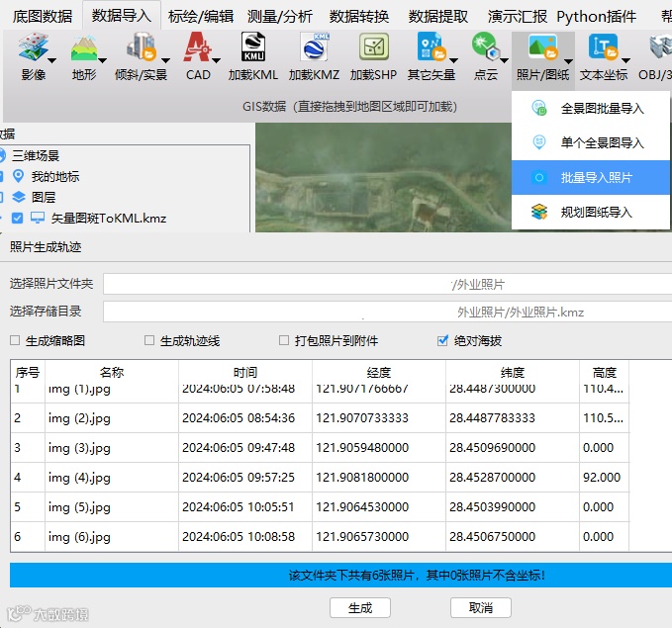This screenshot has height=628, width=672.
Task: Open the 其它矢量 import tool
Action: (x=432, y=57)
